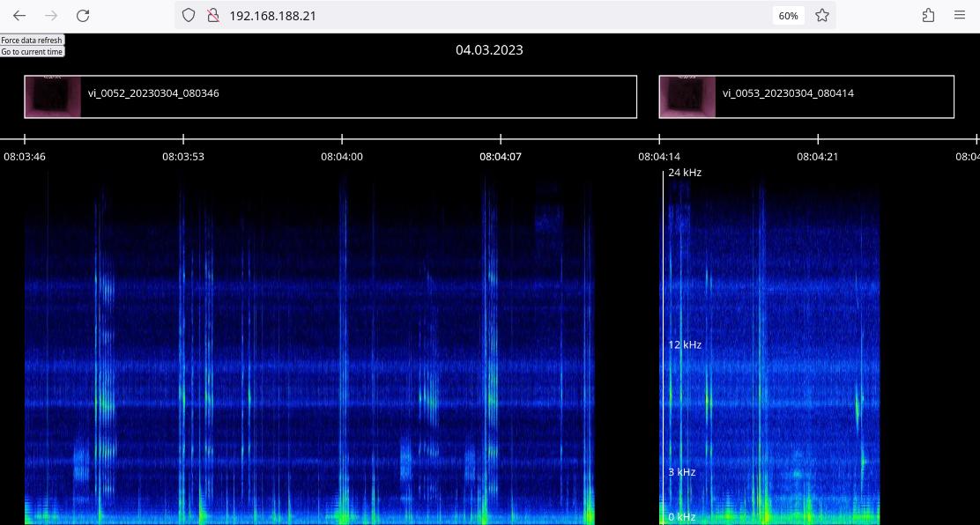Select the vi_0052_20230304_080346 recording label
Image resolution: width=980 pixels, height=525 pixels.
[153, 92]
